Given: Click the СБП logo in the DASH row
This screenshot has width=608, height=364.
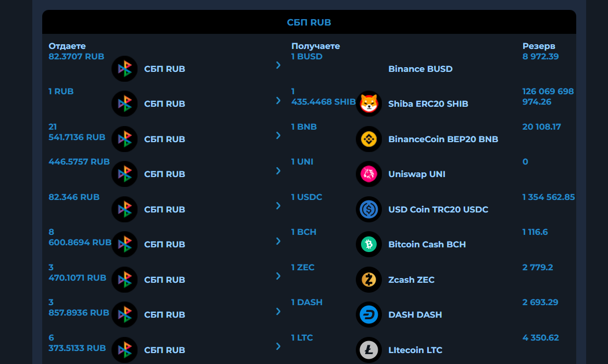Looking at the screenshot, I should [x=125, y=315].
